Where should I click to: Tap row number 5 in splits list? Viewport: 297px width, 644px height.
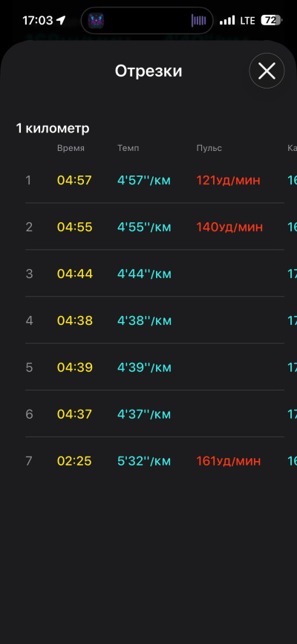tap(29, 367)
